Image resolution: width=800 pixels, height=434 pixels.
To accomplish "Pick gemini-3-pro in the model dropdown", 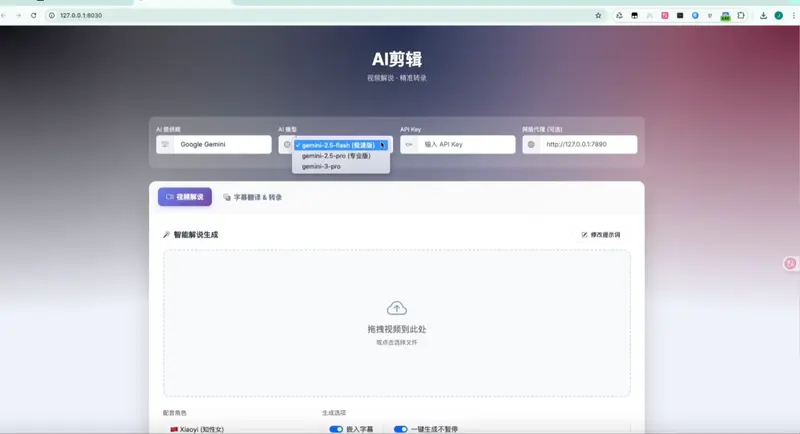I will point(321,167).
